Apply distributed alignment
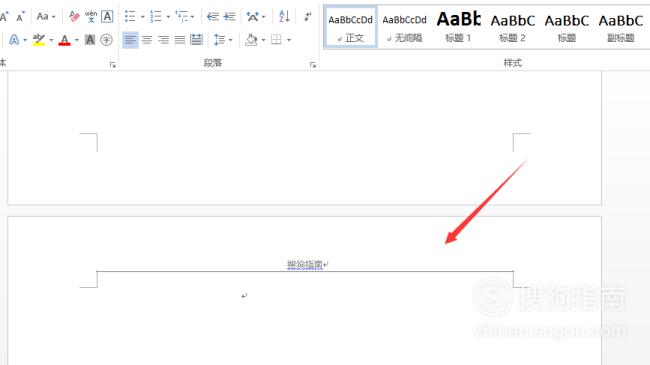 point(196,40)
